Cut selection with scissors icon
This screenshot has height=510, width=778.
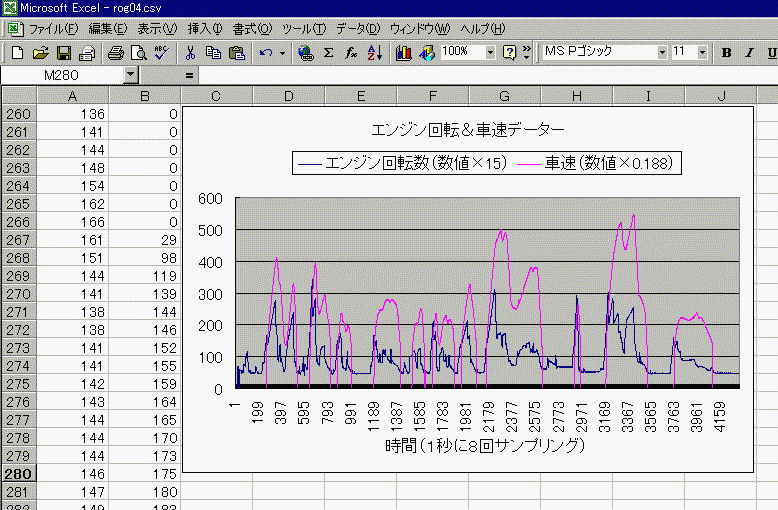click(190, 52)
